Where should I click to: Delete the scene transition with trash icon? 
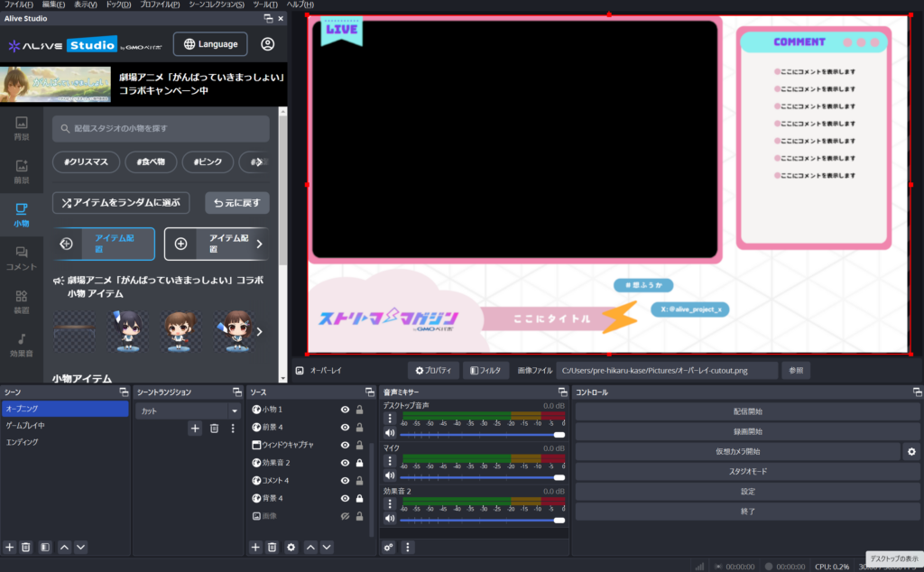point(215,429)
